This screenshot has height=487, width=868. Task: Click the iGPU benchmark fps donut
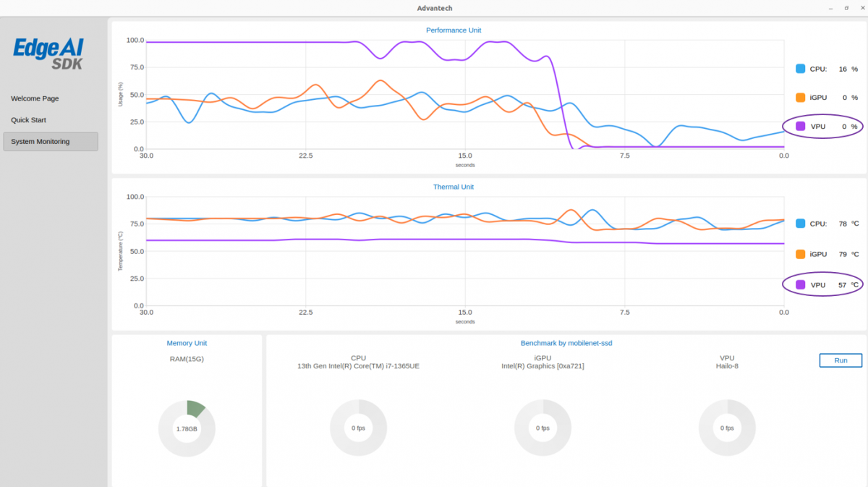(542, 428)
